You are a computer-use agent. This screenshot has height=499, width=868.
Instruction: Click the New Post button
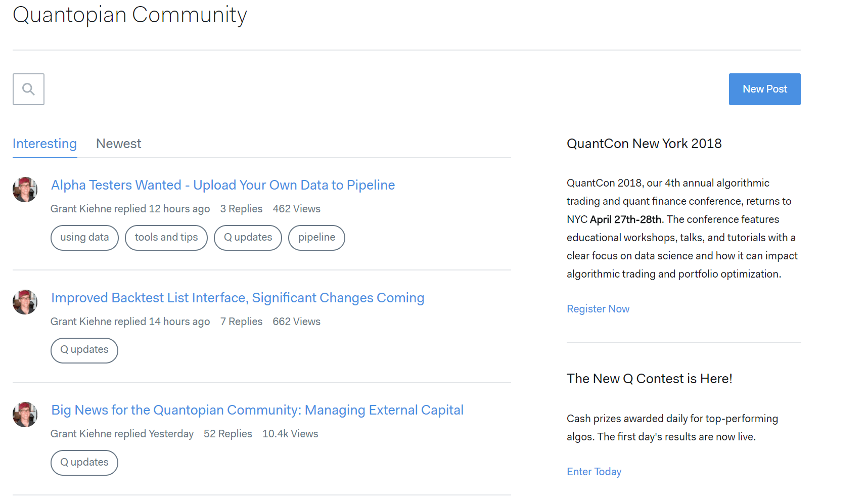[x=764, y=89]
